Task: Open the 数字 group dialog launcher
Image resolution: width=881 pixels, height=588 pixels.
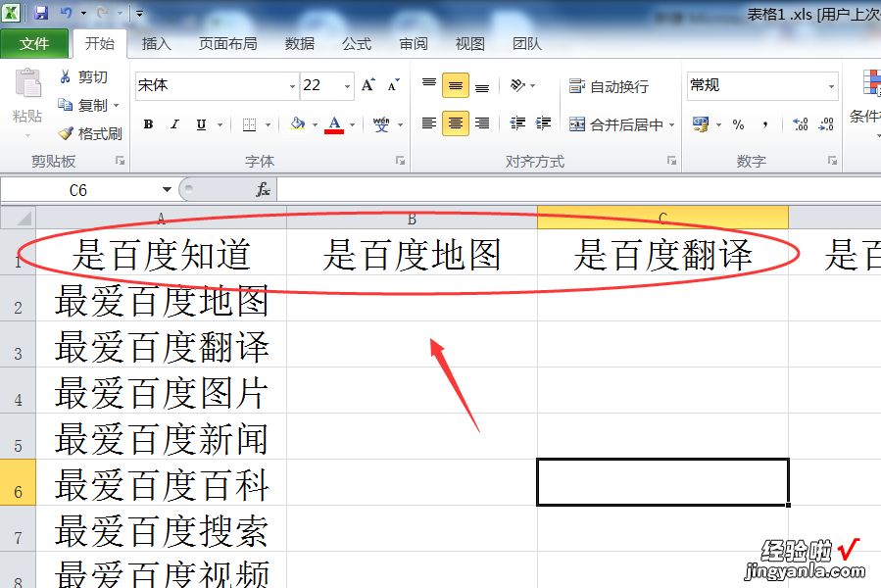Action: coord(832,161)
